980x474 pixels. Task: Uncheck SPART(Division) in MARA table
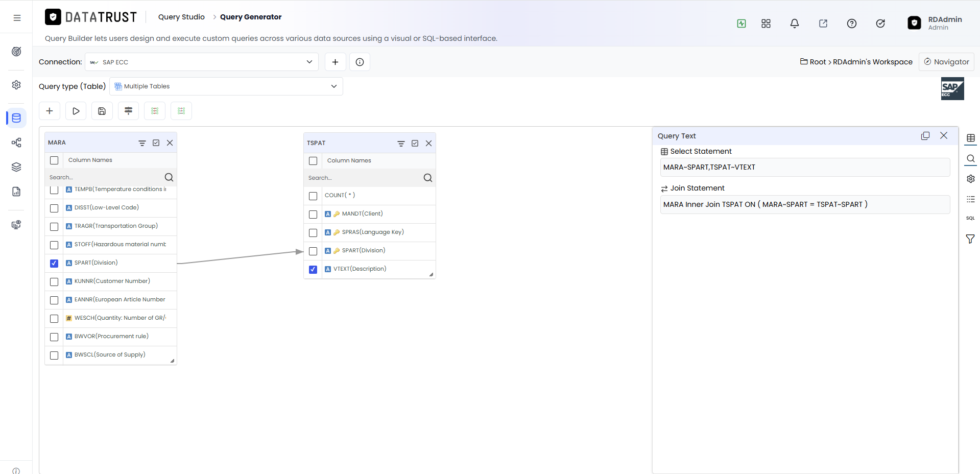pos(54,263)
